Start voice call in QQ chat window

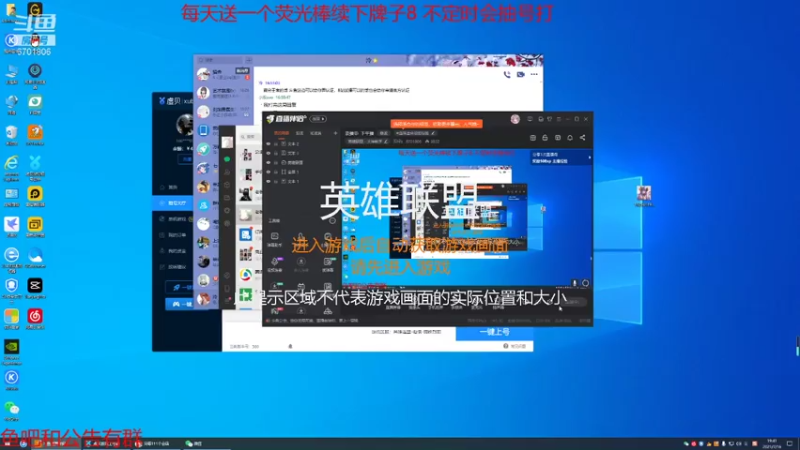click(x=507, y=74)
